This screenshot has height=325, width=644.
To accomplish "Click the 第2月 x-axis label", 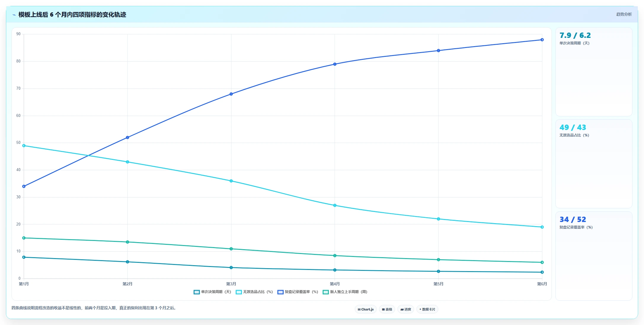I will [x=127, y=284].
